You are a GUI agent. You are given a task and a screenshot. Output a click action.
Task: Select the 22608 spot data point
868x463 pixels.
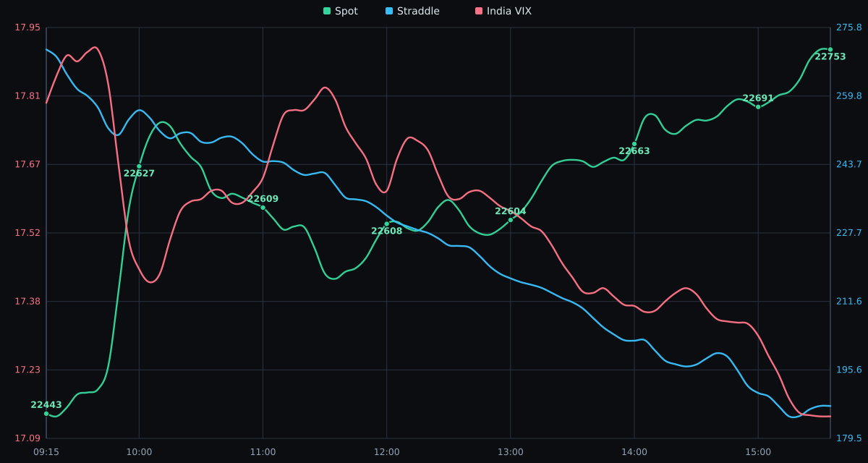[x=386, y=224]
